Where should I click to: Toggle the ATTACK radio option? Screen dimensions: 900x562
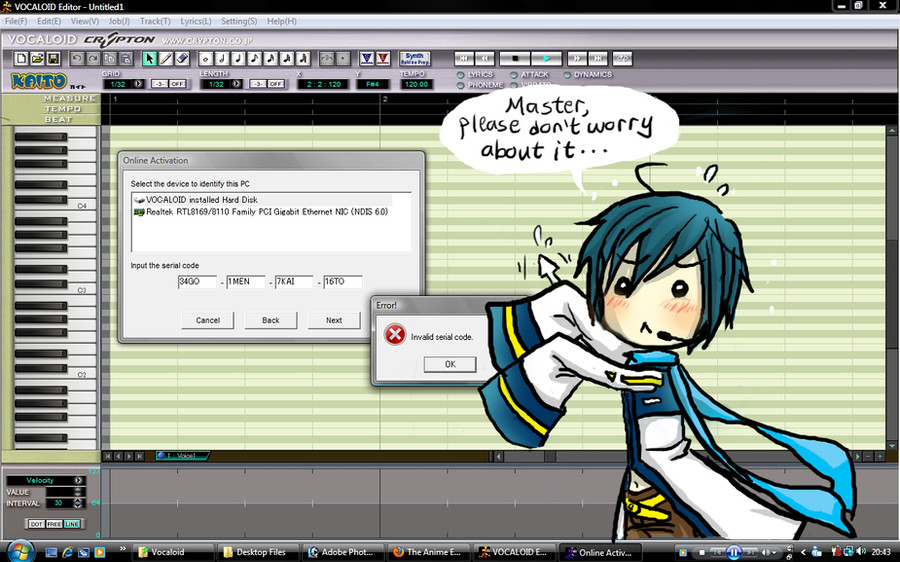point(514,75)
